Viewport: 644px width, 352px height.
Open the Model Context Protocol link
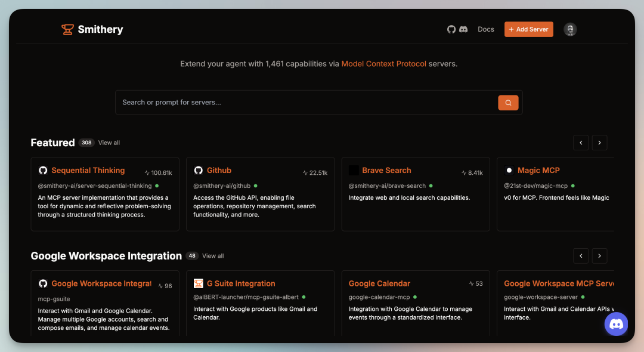click(x=383, y=64)
